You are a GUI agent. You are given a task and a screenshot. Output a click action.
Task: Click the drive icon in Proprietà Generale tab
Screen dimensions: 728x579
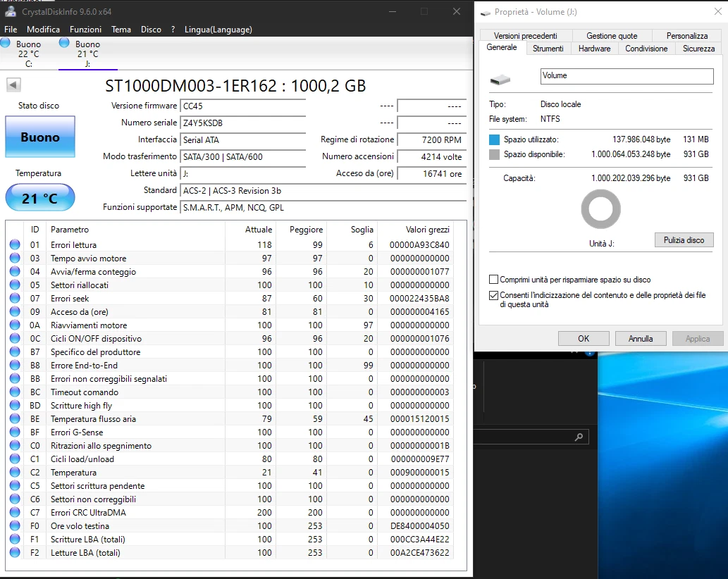click(x=500, y=80)
